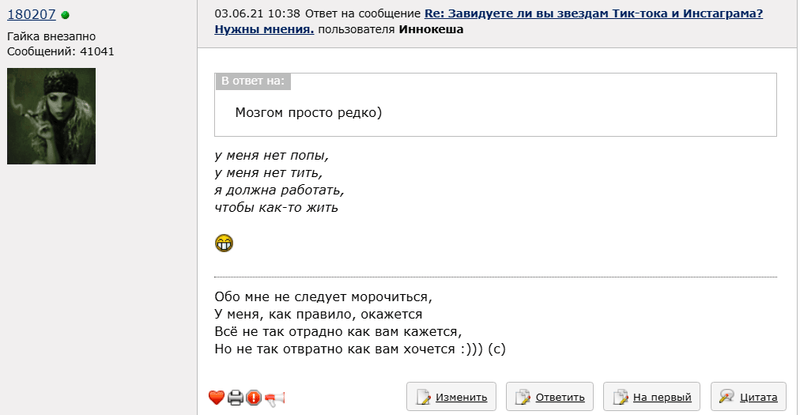Click the user's avatar picture
The image size is (800, 415).
(x=51, y=116)
